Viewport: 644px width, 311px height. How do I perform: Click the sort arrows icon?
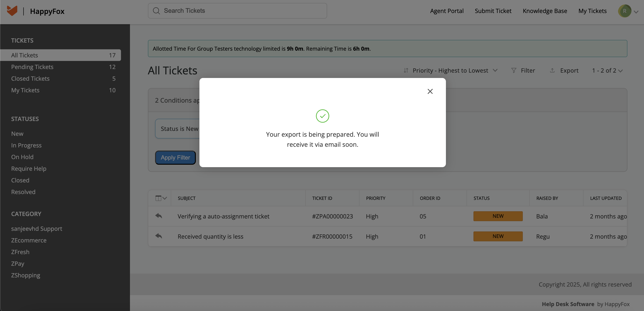pos(406,71)
